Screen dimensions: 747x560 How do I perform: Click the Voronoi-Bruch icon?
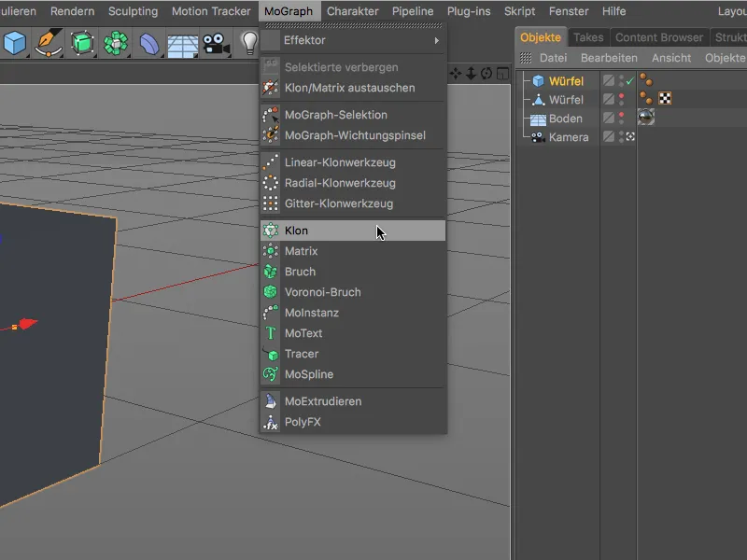270,292
